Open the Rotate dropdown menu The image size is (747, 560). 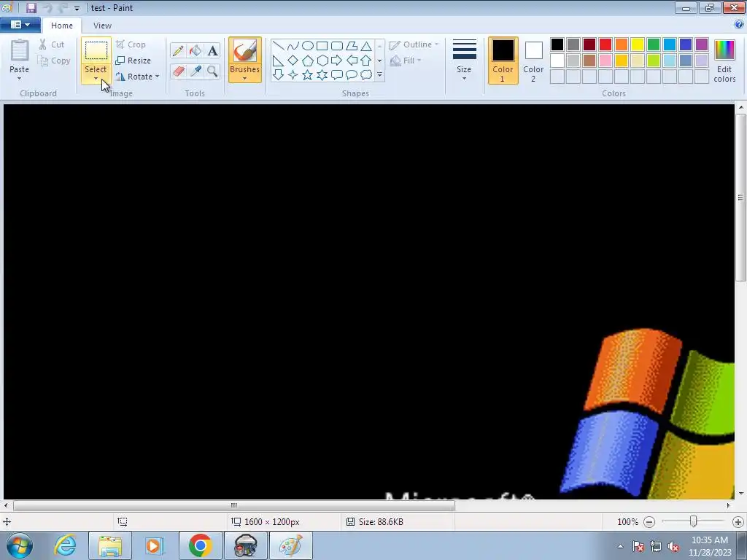tap(158, 77)
